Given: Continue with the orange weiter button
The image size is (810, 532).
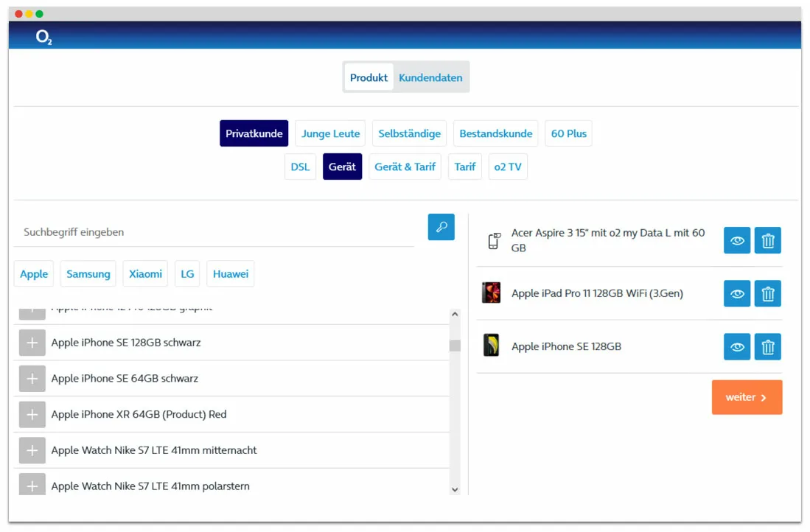Looking at the screenshot, I should point(747,397).
